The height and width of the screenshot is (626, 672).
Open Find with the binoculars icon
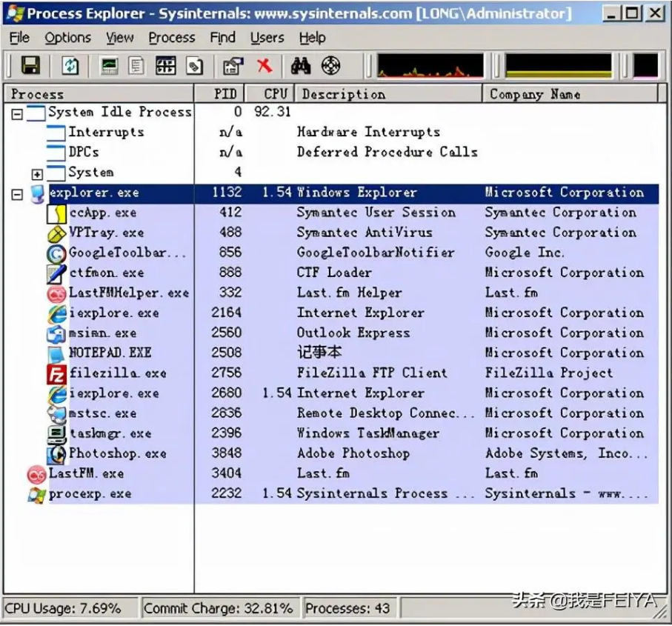[x=300, y=66]
